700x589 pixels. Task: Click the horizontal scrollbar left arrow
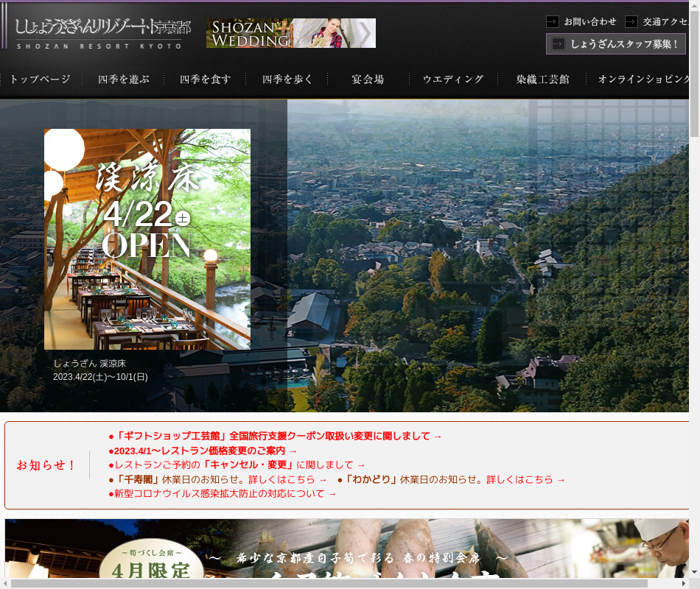tap(5, 583)
